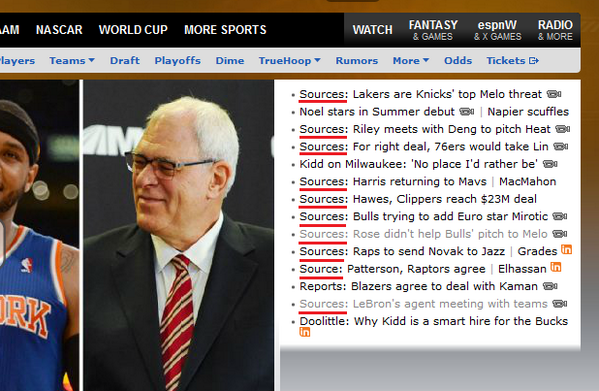599x391 pixels.
Task: Read Doolittle: Why Kidd is a smart hire
Action: point(434,321)
